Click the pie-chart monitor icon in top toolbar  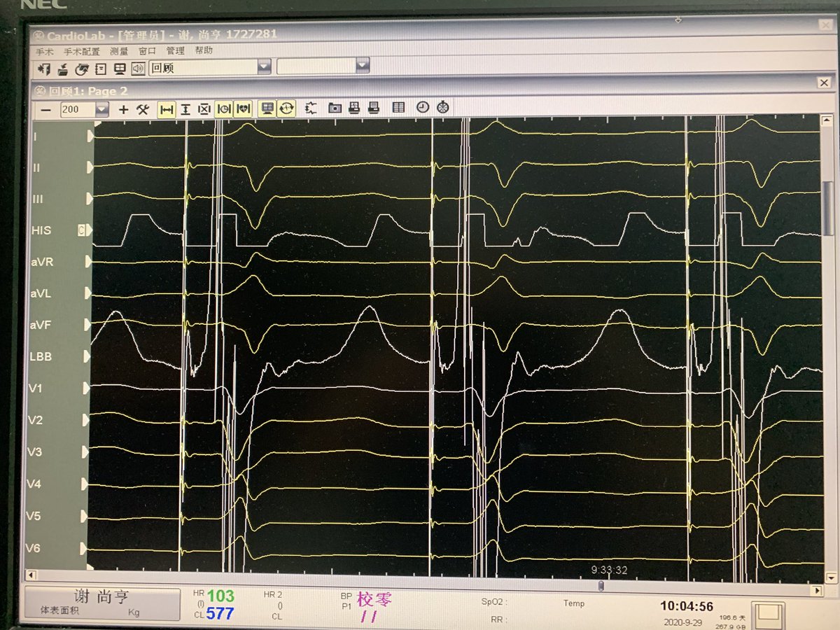coord(82,68)
